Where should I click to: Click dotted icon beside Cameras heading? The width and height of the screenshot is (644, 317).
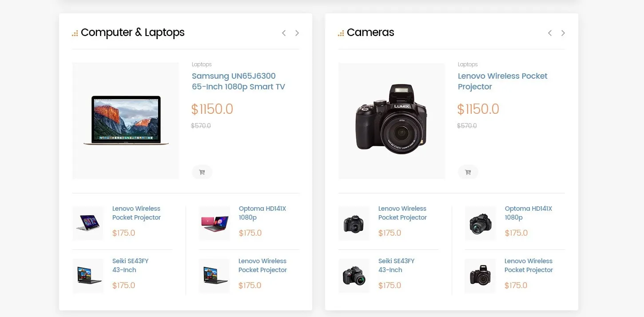[x=341, y=33]
